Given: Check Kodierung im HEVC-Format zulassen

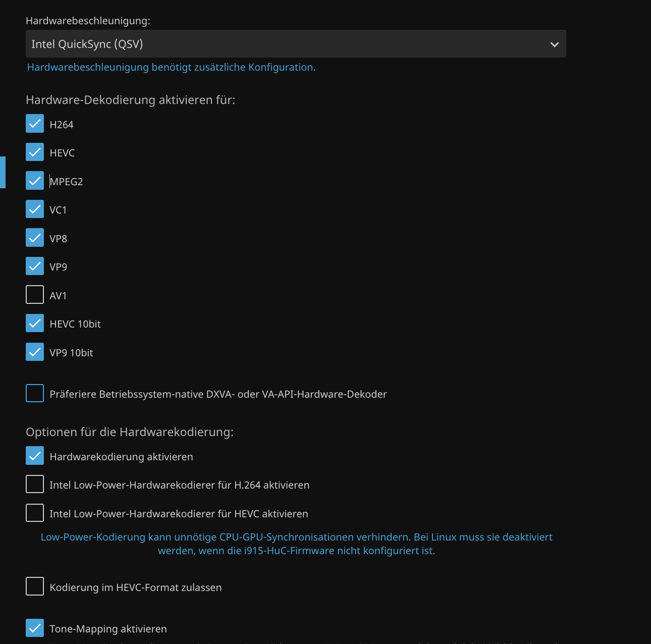Looking at the screenshot, I should tap(35, 587).
